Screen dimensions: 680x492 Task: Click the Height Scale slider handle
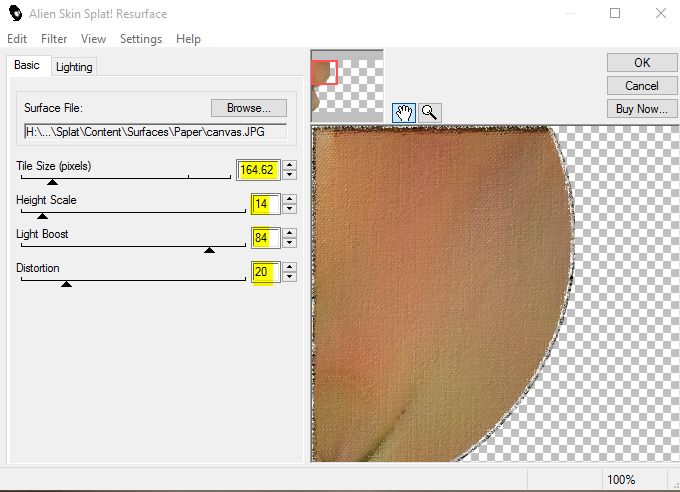click(x=42, y=216)
